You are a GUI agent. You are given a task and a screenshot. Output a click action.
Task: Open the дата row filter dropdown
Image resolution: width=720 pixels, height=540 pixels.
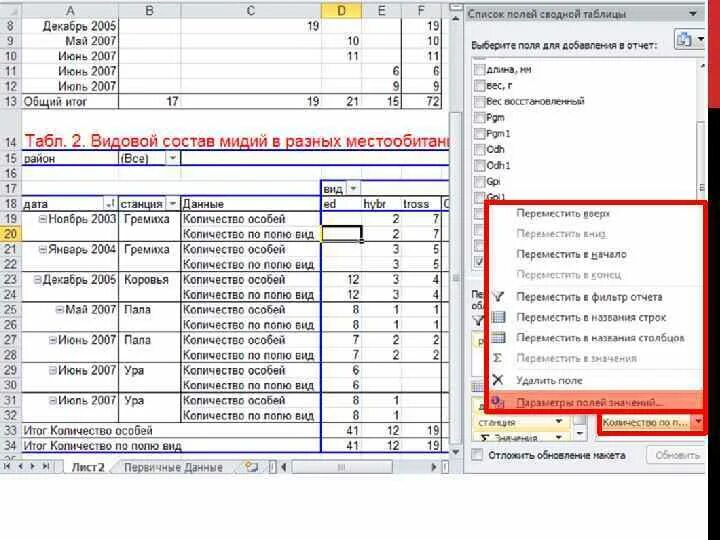click(110, 203)
